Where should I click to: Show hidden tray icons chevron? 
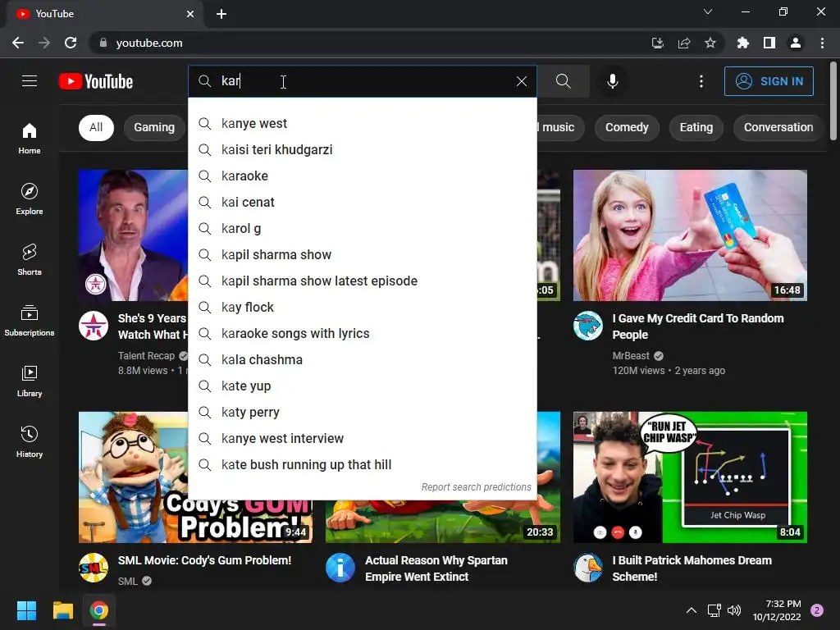pos(692,610)
